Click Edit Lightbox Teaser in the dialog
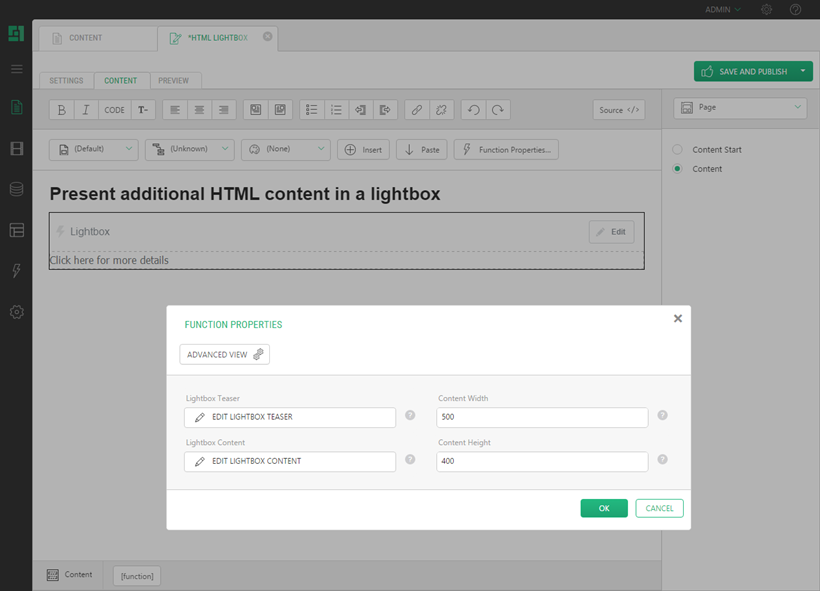The image size is (820, 591). 289,417
